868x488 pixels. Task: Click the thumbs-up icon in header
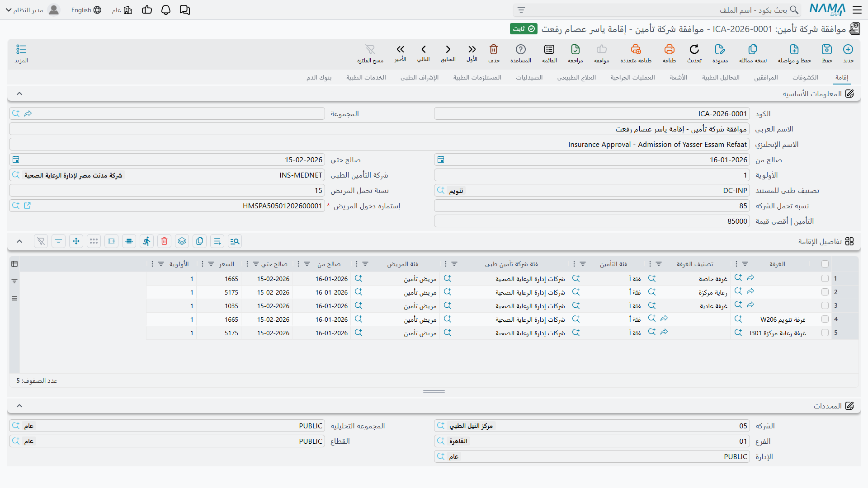tap(147, 10)
